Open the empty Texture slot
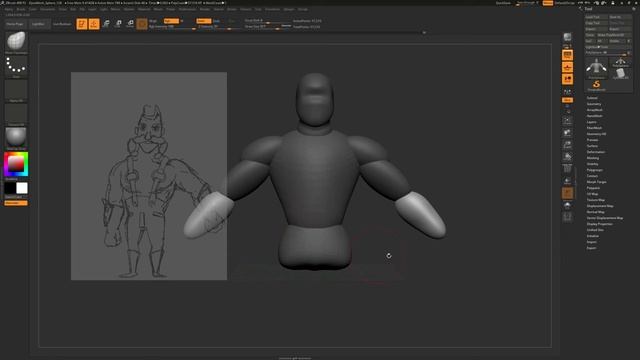 click(16, 114)
